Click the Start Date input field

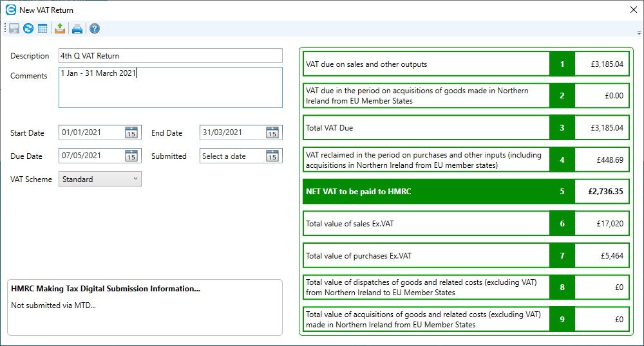pos(90,133)
